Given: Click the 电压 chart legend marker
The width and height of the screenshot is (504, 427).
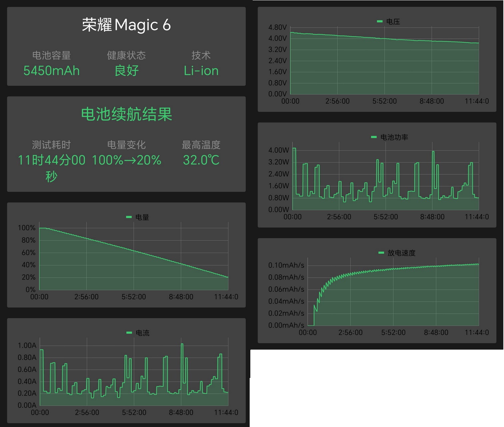Looking at the screenshot, I should pyautogui.click(x=380, y=21).
